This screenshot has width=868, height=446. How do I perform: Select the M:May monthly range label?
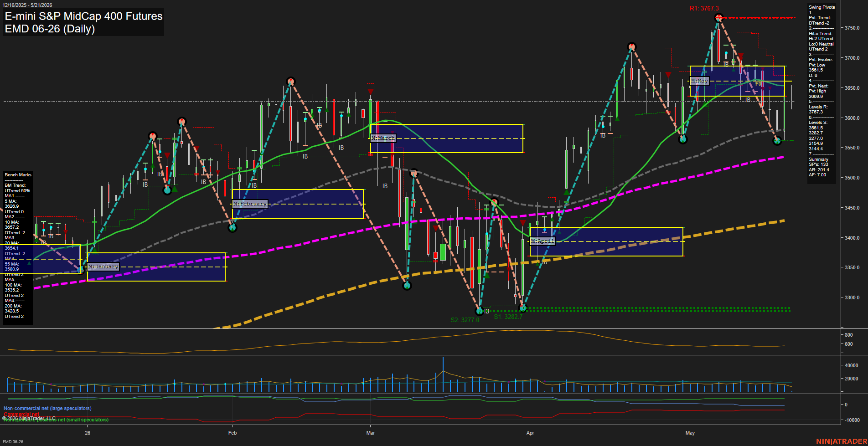699,81
